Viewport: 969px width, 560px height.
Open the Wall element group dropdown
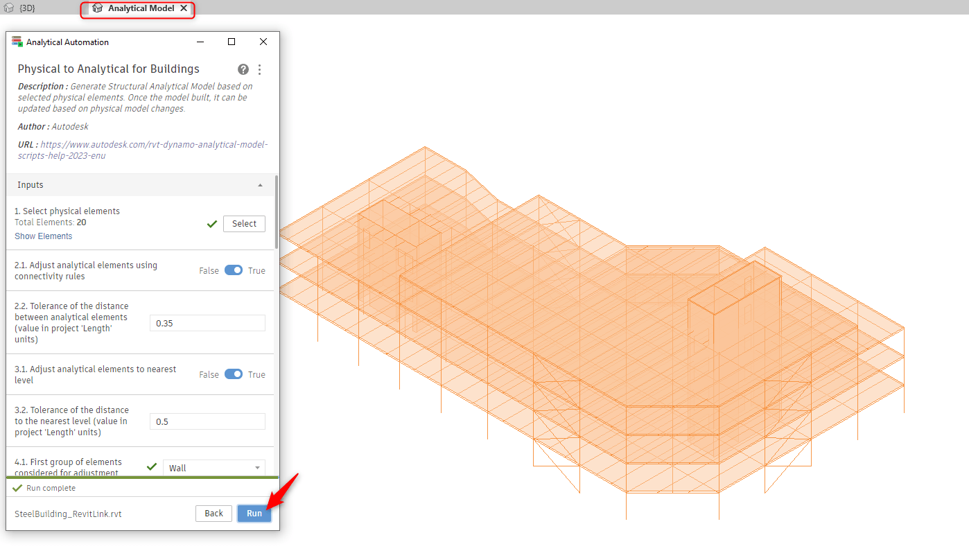point(214,468)
